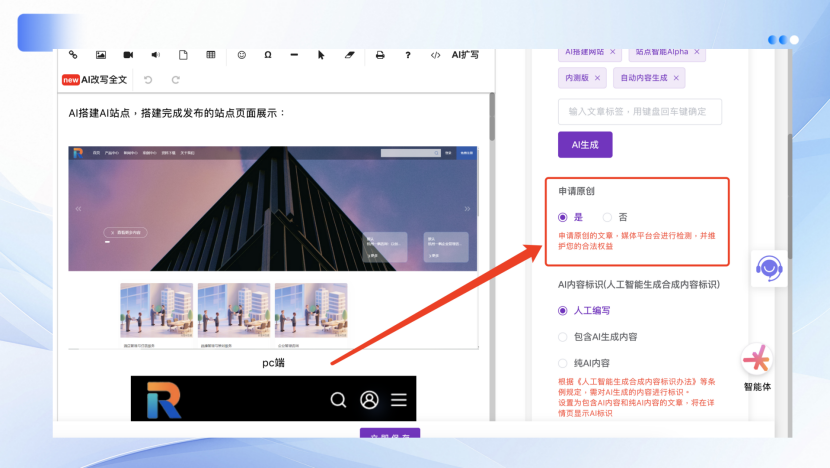Click the print icon in toolbar
Screen dimensions: 830x468
point(380,55)
